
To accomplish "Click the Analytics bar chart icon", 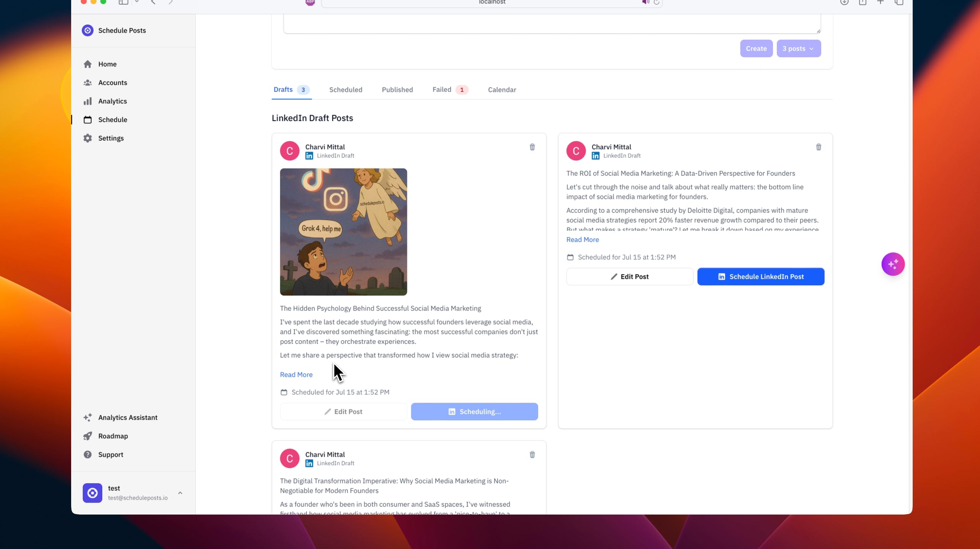I will pos(88,101).
